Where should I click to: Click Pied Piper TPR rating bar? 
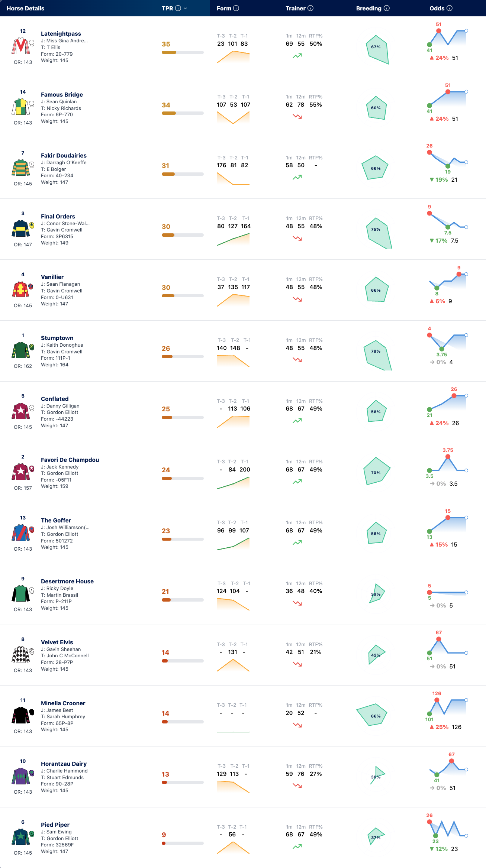click(x=183, y=843)
